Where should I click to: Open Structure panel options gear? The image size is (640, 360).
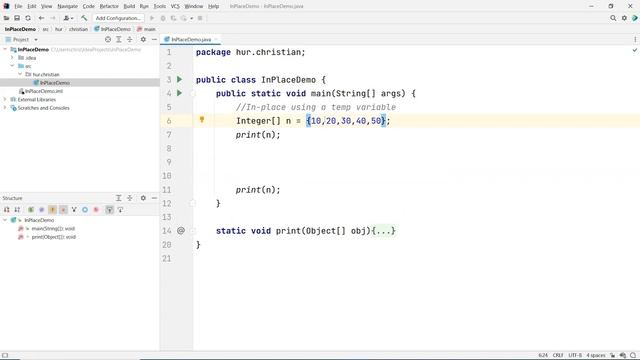coord(143,198)
